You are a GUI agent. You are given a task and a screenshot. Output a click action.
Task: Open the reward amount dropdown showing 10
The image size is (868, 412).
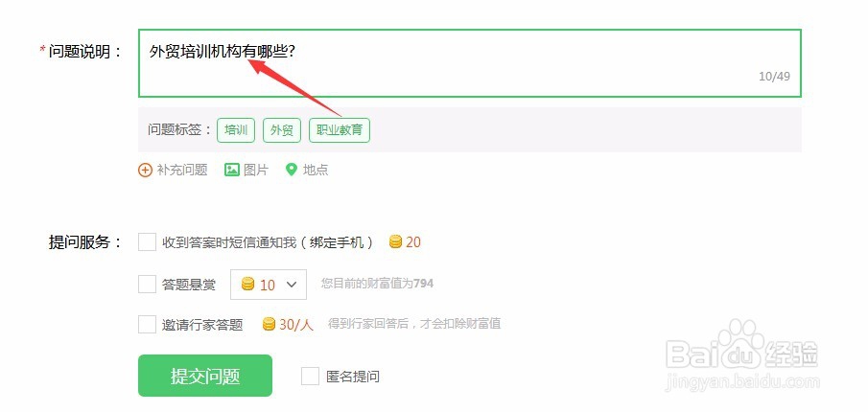(269, 285)
